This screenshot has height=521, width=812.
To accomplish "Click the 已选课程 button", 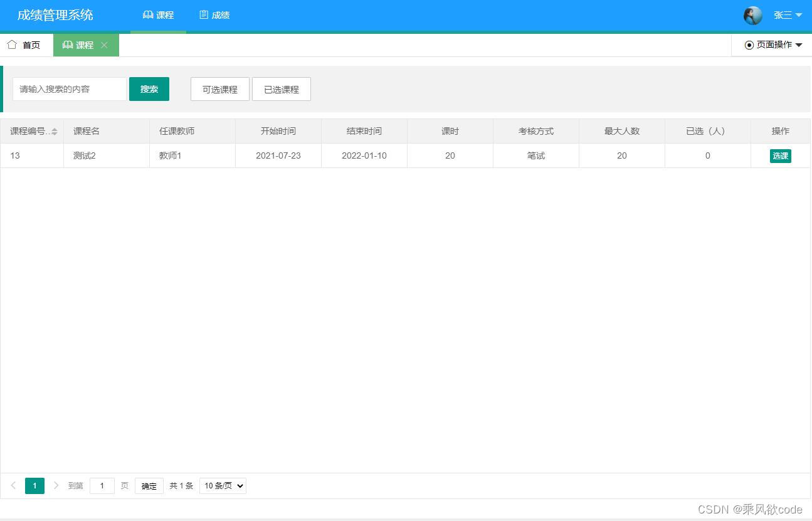I will [281, 89].
